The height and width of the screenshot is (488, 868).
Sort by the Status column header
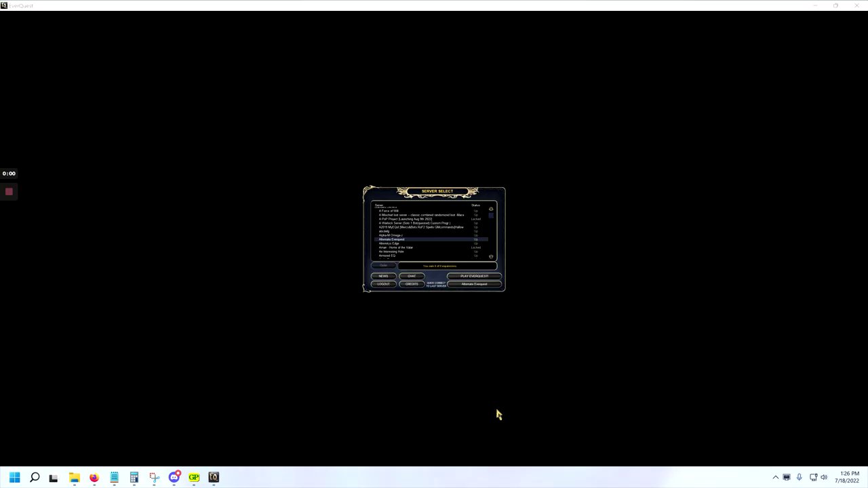(475, 205)
